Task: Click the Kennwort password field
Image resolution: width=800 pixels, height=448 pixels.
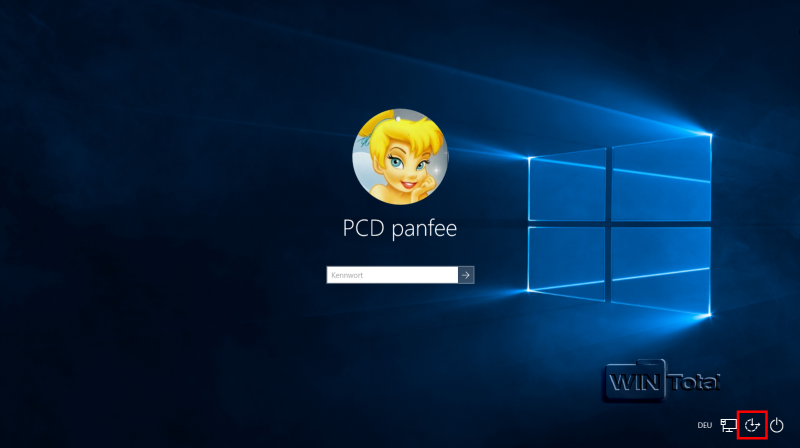Action: [x=392, y=275]
